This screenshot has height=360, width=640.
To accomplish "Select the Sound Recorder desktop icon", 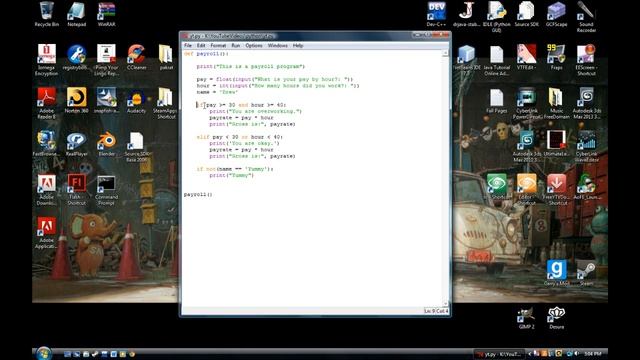I will [x=586, y=16].
